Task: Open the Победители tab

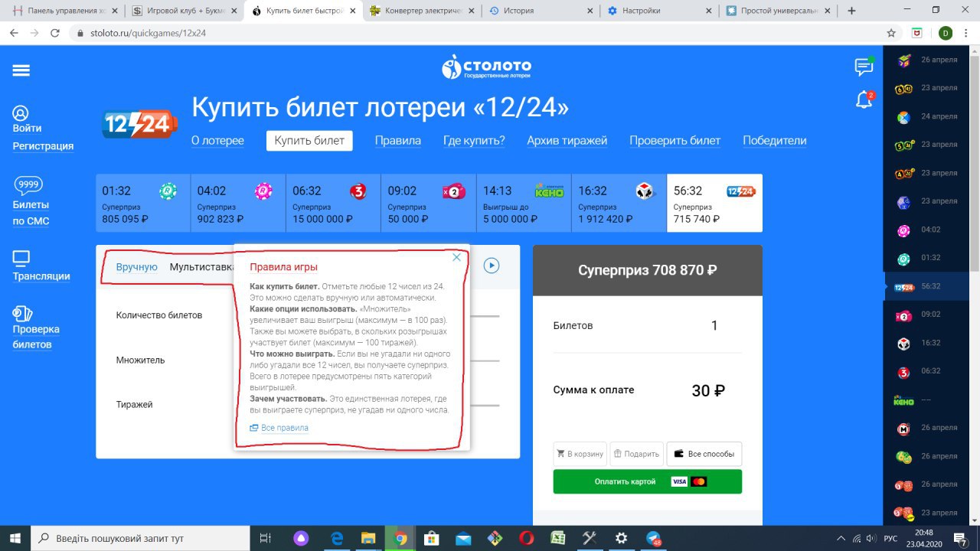Action: click(x=775, y=141)
